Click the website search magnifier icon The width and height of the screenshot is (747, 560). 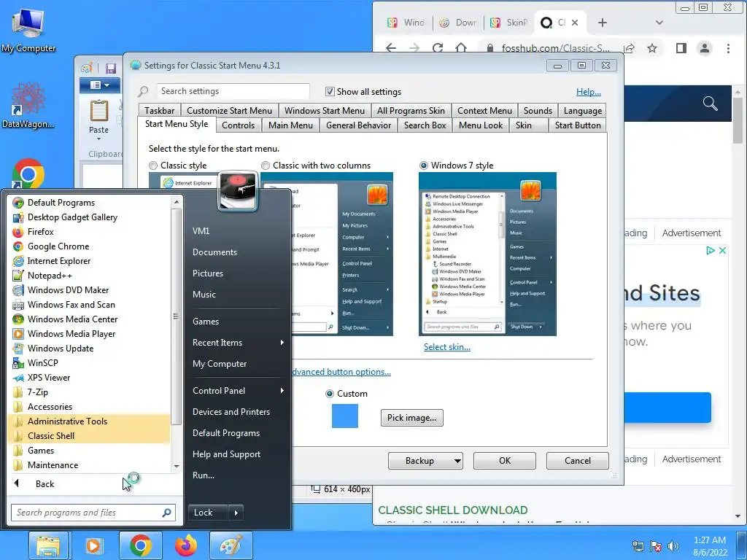coord(710,104)
